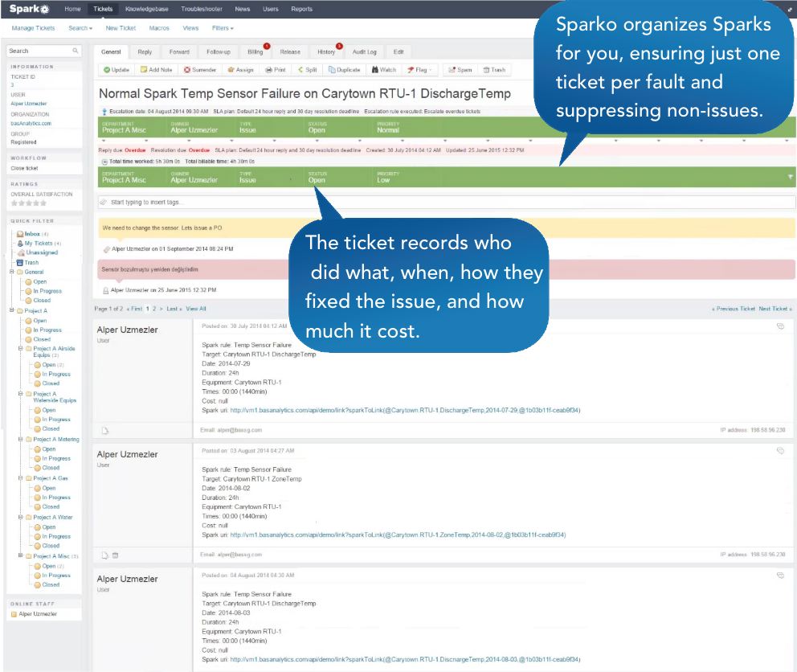Click the New Ticket link
The height and width of the screenshot is (672, 797).
point(121,28)
